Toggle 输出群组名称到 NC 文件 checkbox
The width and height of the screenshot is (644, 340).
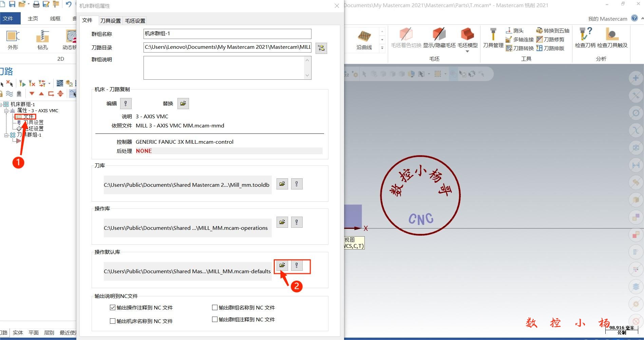pyautogui.click(x=214, y=307)
